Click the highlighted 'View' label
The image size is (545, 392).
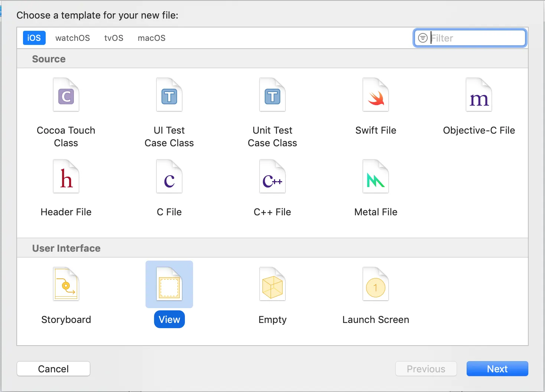(169, 319)
